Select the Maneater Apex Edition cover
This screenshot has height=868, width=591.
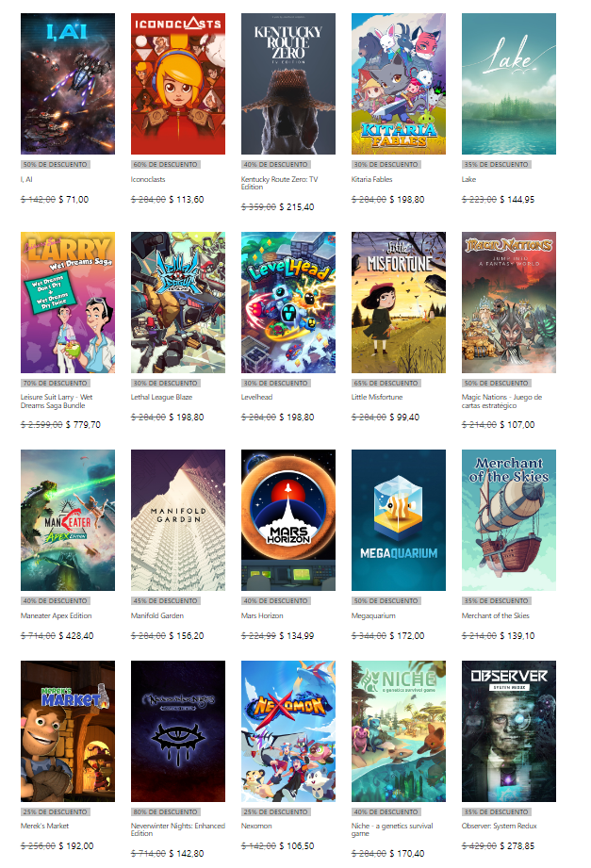tap(68, 520)
